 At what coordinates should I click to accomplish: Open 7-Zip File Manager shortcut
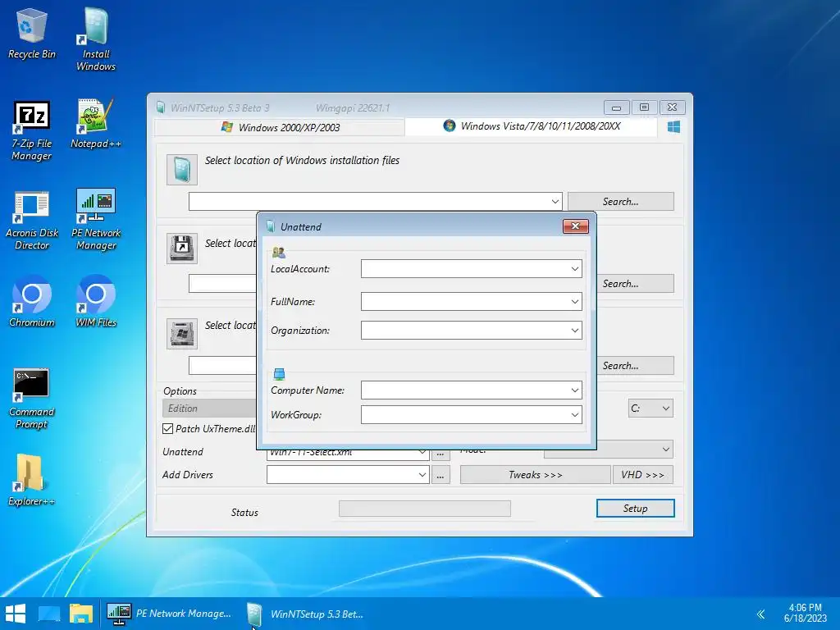[x=32, y=130]
